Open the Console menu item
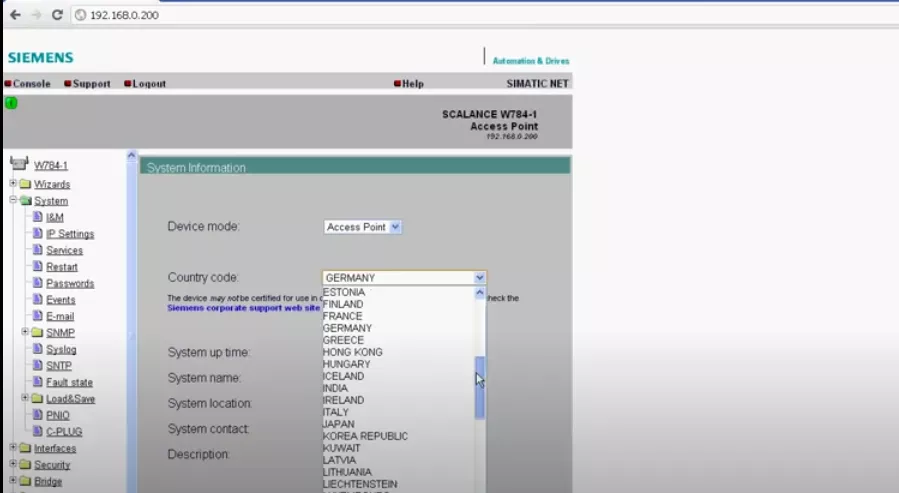The width and height of the screenshot is (899, 493). pos(32,84)
